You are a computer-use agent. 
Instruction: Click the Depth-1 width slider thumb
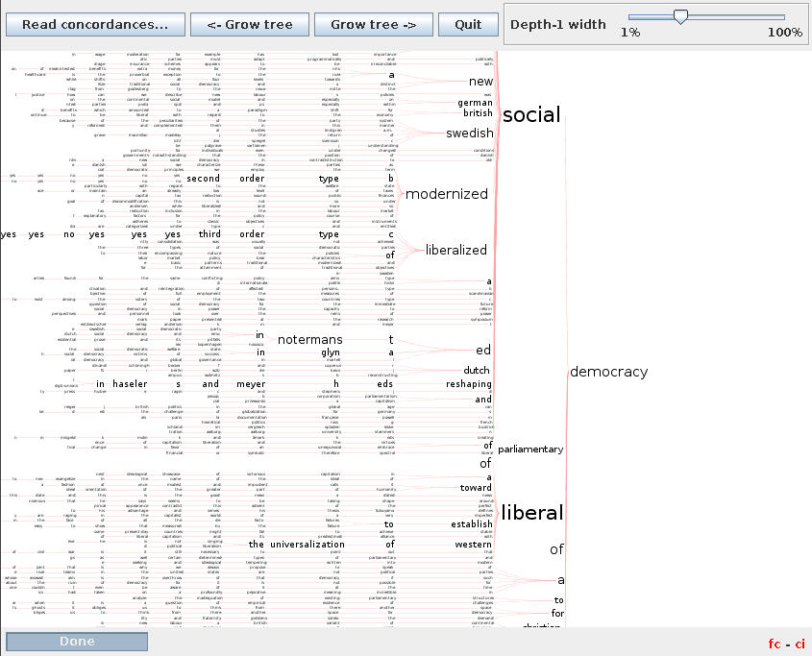point(680,16)
